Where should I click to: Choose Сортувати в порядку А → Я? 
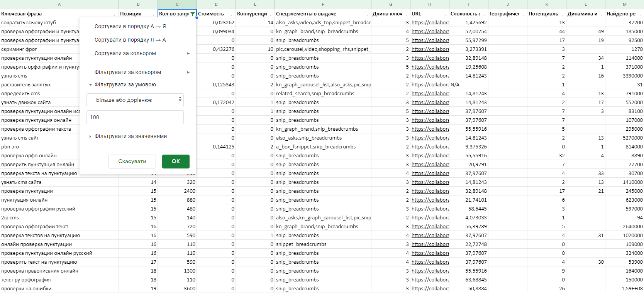point(130,26)
